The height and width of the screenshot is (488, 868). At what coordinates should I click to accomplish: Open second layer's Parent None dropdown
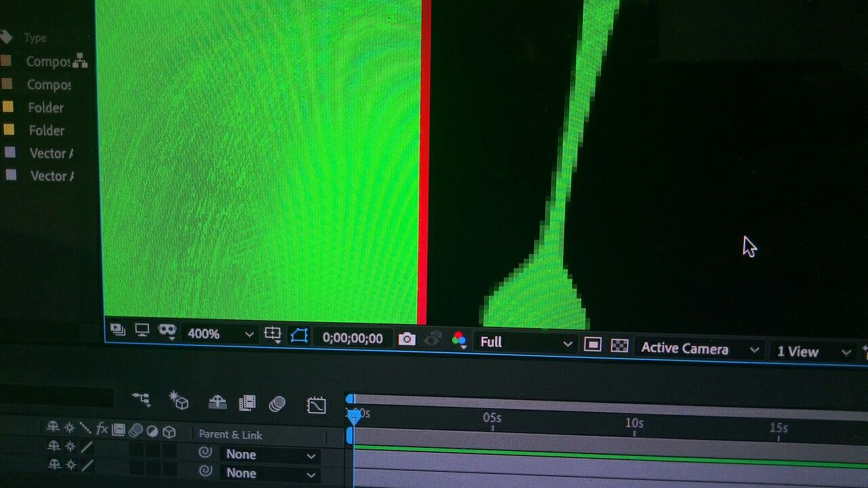tap(270, 473)
